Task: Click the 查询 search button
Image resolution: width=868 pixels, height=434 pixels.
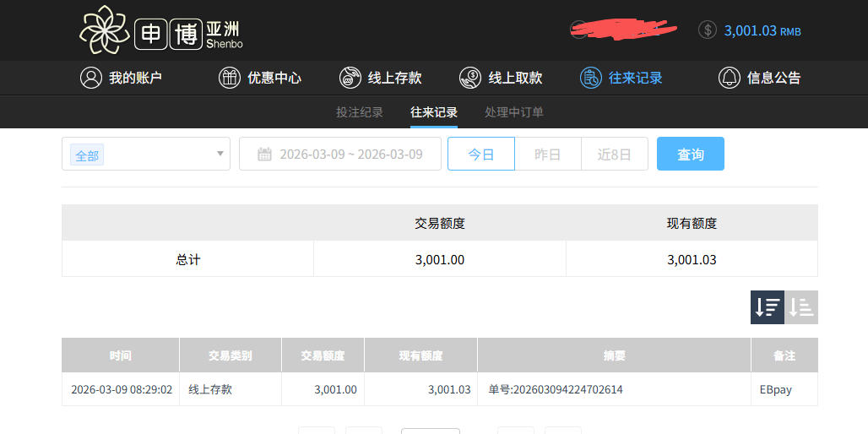Action: (x=690, y=154)
